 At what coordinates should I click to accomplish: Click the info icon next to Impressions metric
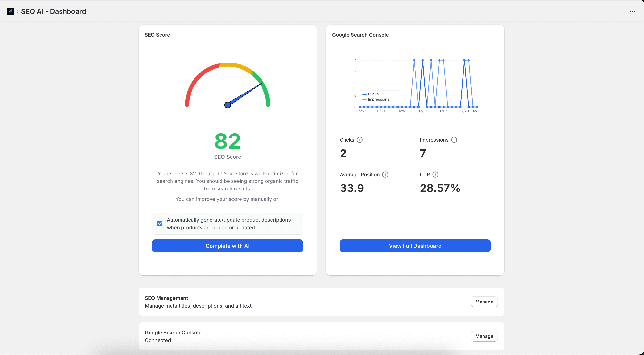(454, 140)
